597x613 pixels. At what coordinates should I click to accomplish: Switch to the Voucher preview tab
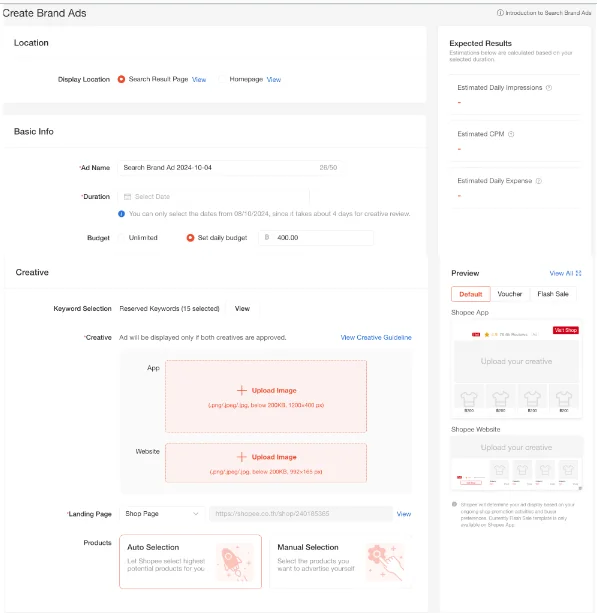(x=510, y=294)
